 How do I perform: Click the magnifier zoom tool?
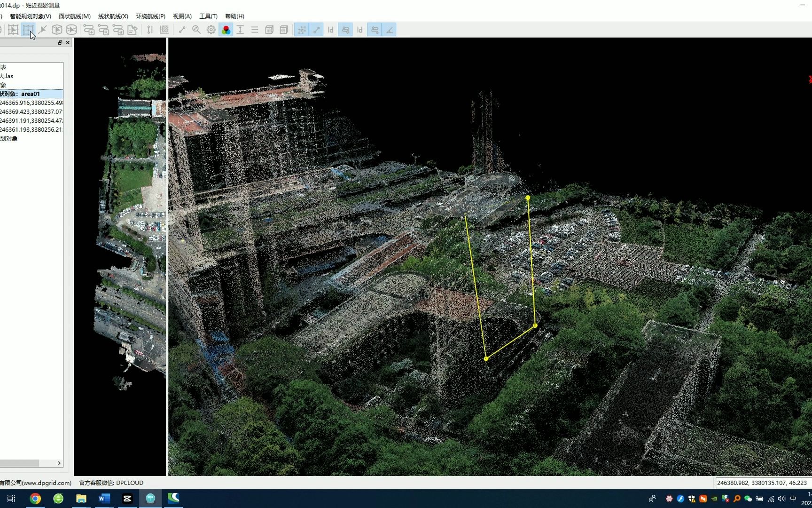click(196, 30)
